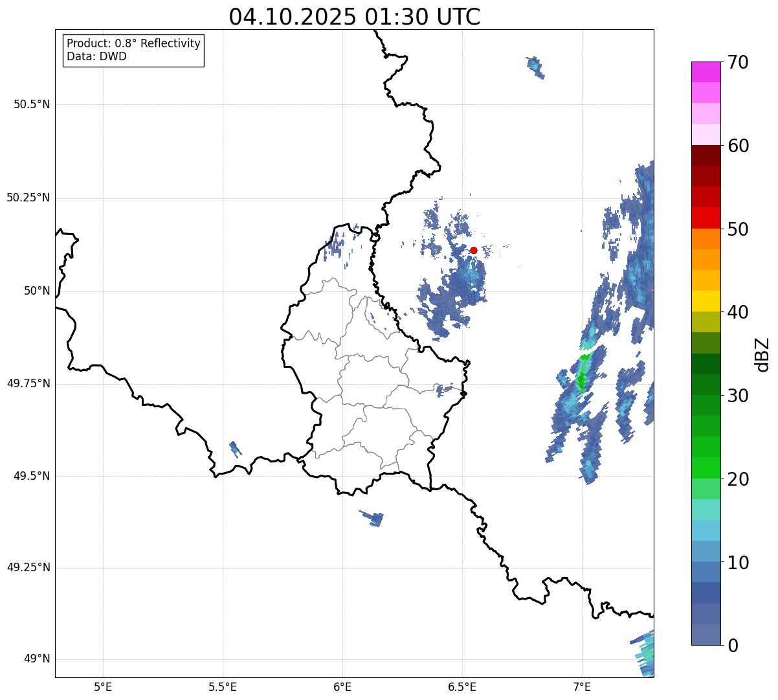Click the 49.75°N latitude label
The image size is (778, 700).
(x=28, y=383)
